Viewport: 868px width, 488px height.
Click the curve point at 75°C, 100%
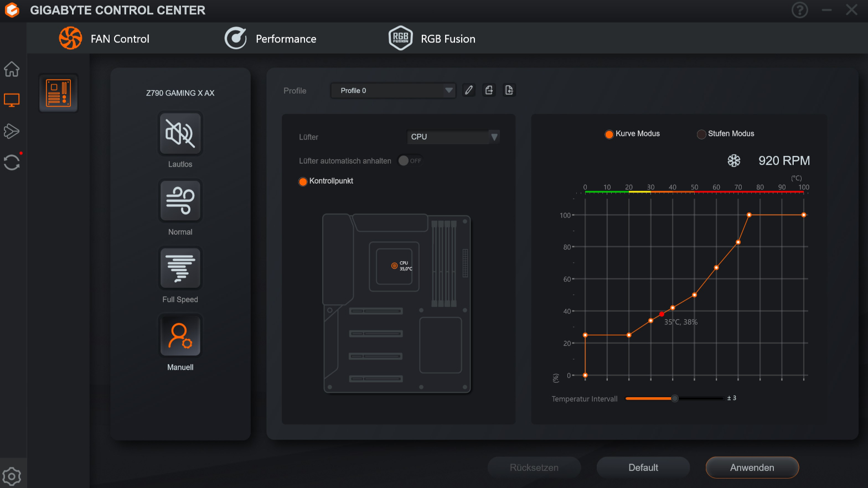tap(749, 215)
